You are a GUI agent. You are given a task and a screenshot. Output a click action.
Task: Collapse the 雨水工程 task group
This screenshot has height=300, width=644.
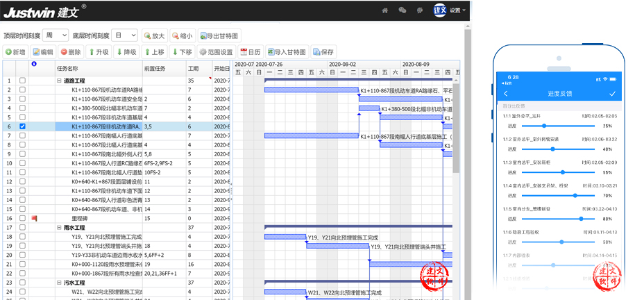59,227
